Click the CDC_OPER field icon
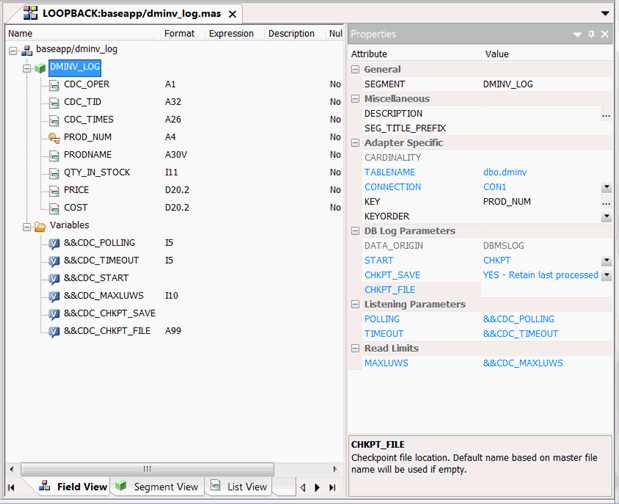619x504 pixels. (54, 85)
